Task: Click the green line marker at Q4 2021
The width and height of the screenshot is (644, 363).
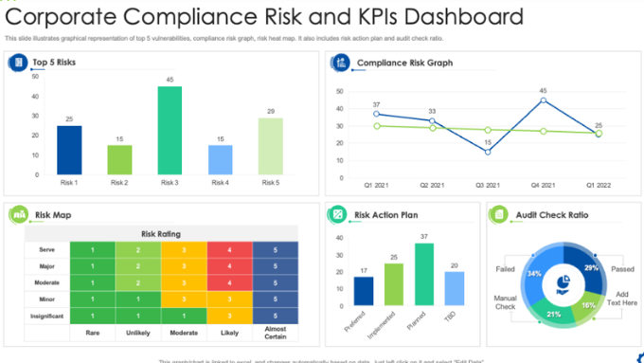Action: pyautogui.click(x=544, y=132)
